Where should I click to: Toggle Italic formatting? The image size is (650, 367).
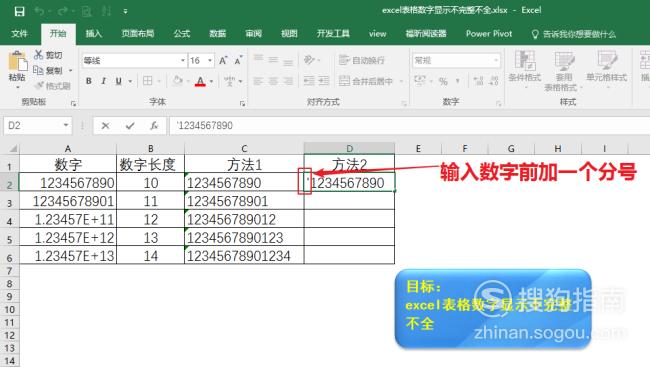104,81
